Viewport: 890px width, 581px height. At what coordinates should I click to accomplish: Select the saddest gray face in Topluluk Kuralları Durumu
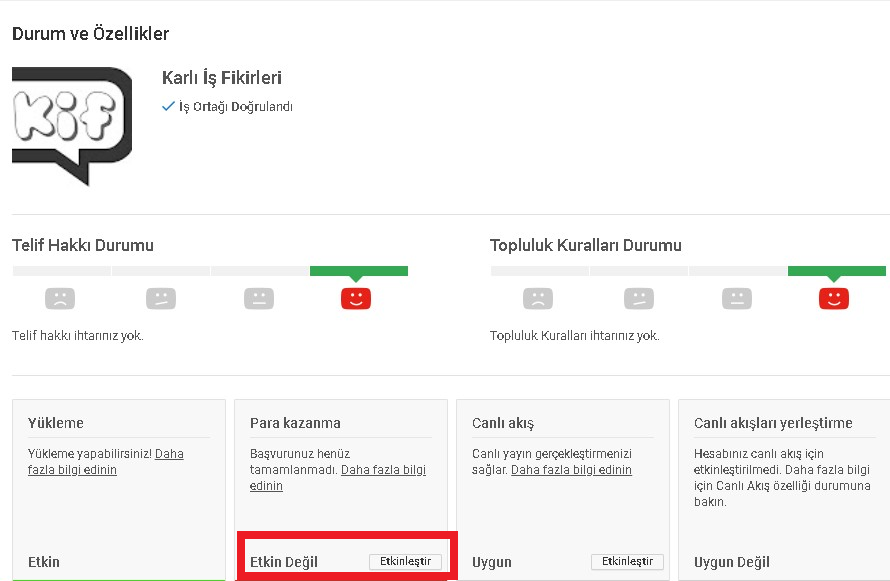coord(538,298)
